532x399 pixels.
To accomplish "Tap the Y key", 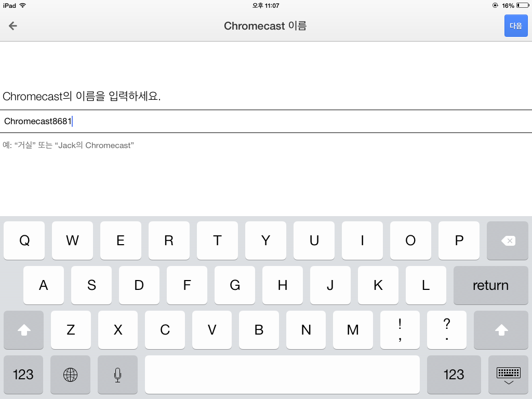I will coord(265,241).
